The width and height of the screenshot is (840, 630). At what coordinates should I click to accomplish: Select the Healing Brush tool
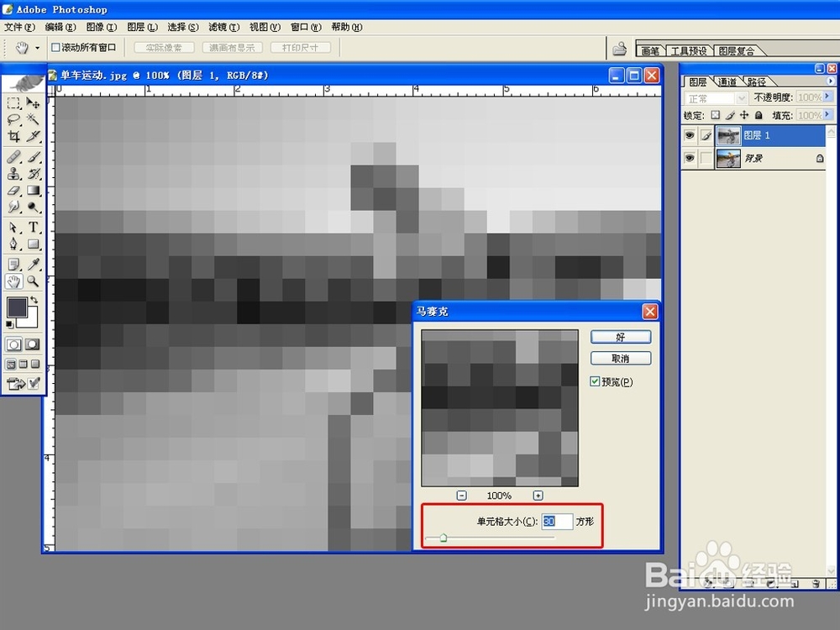[x=14, y=156]
